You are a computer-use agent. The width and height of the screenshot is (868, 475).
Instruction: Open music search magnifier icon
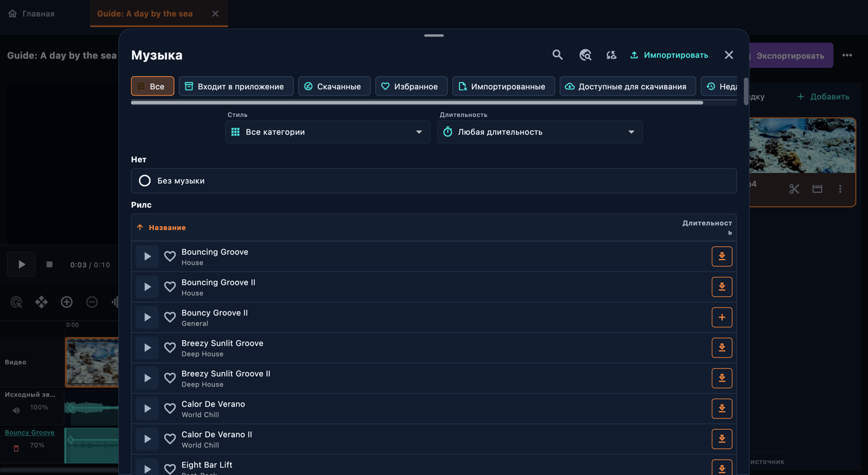557,55
